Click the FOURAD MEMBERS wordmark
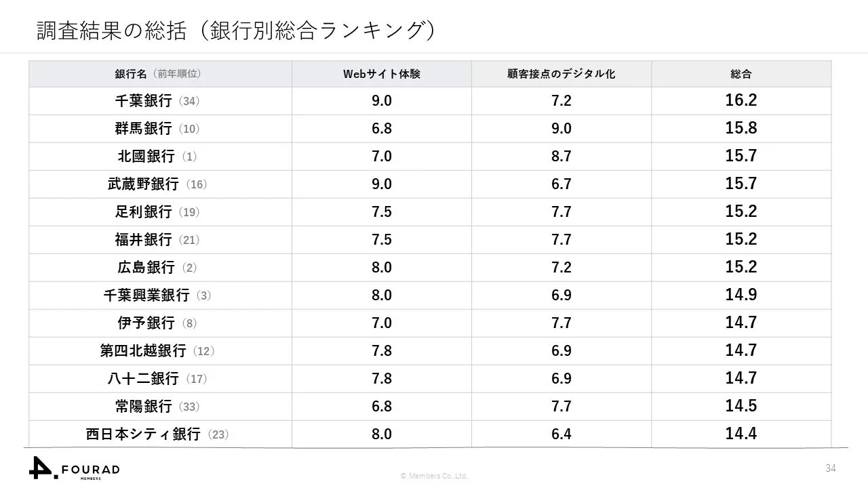Image resolution: width=868 pixels, height=488 pixels. (x=90, y=471)
